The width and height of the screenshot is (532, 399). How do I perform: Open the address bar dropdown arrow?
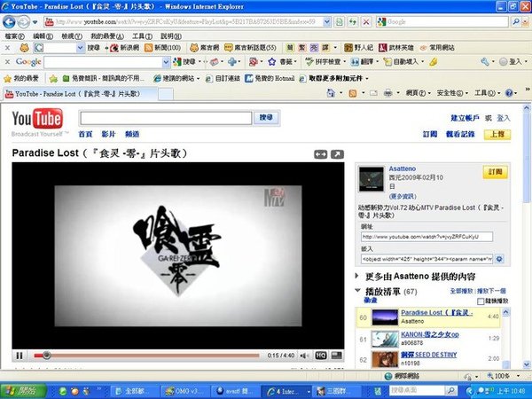pos(326,22)
